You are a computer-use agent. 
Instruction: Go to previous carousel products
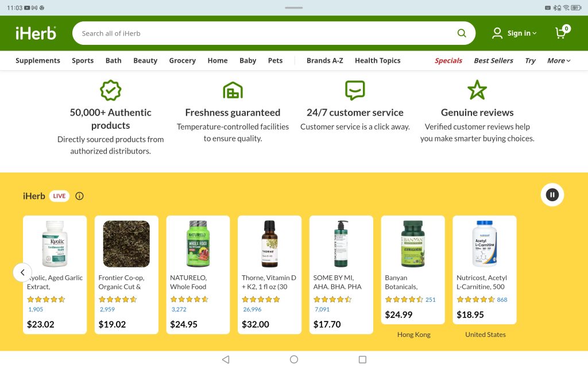click(22, 272)
